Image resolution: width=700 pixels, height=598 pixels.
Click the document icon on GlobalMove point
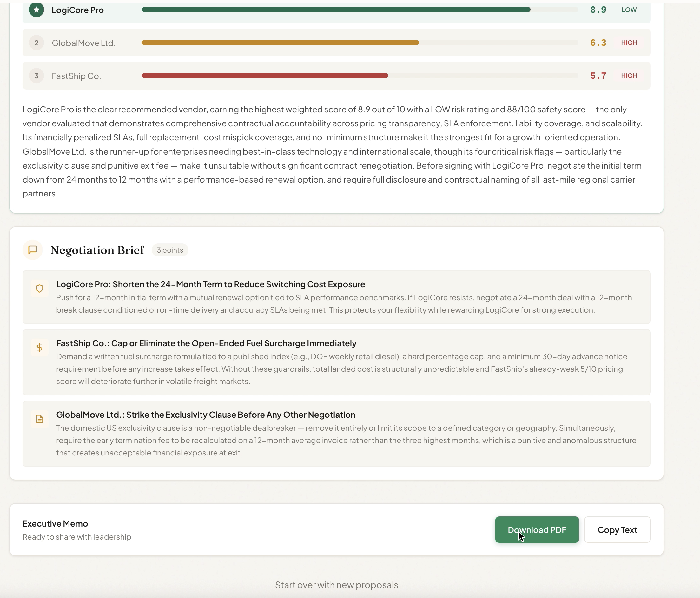tap(40, 419)
